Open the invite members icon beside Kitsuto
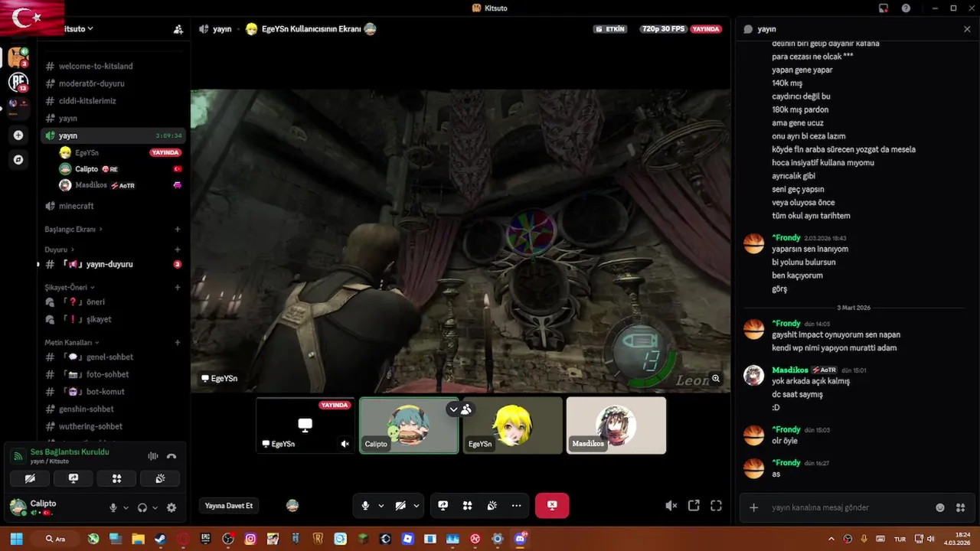This screenshot has height=551, width=980. point(178,29)
